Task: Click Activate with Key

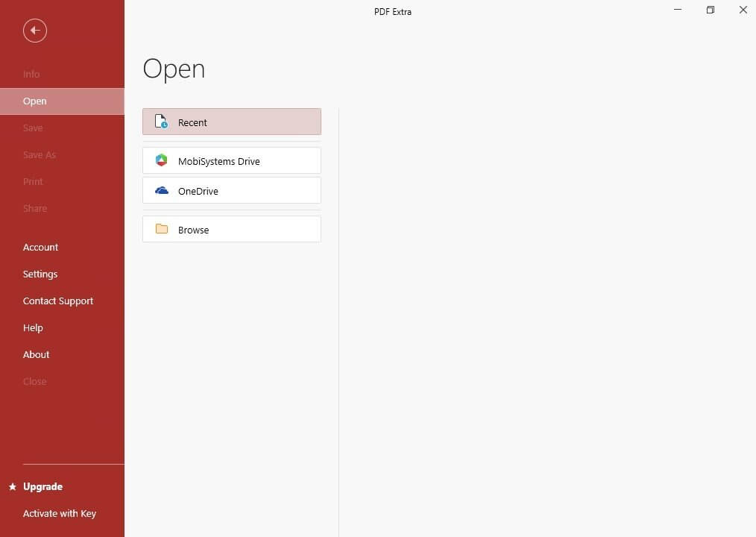Action: (x=60, y=513)
